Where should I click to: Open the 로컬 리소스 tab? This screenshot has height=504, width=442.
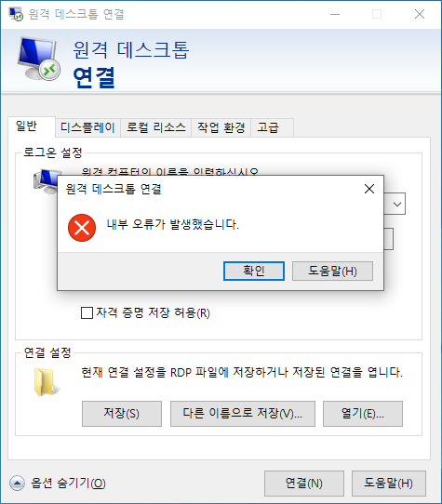pos(156,127)
